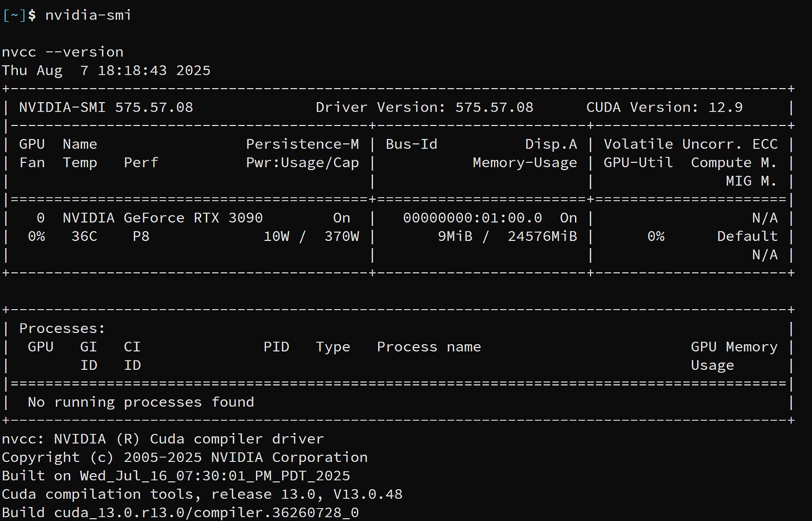Click 'Build cuda_13.0.r13.0/compiler.36260728_0' line
This screenshot has height=521, width=812.
coord(180,512)
